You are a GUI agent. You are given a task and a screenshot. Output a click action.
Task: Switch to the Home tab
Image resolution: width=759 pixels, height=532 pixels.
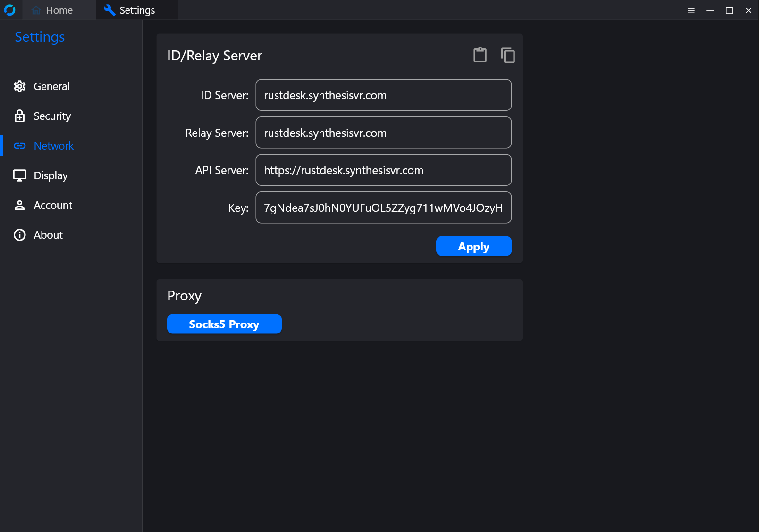(x=52, y=10)
